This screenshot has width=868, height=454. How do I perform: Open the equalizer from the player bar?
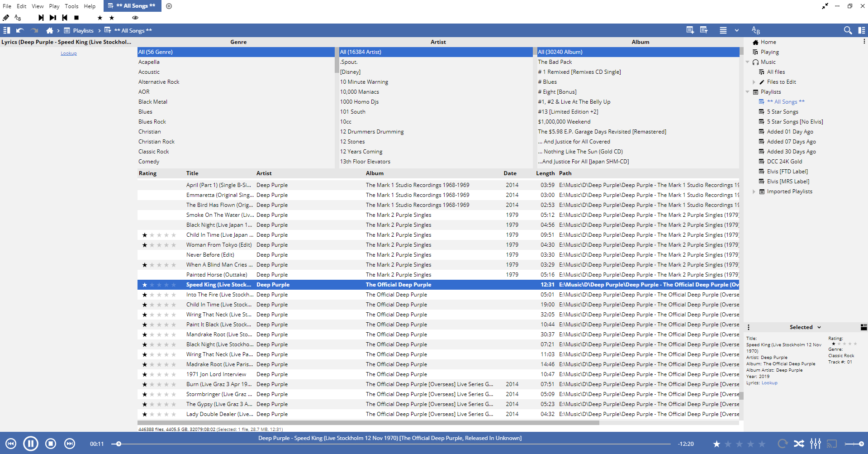(815, 444)
